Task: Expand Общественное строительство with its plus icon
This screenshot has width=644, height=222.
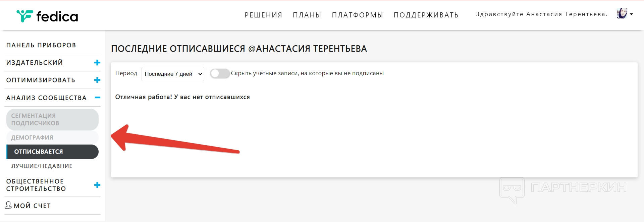Action: tap(97, 185)
